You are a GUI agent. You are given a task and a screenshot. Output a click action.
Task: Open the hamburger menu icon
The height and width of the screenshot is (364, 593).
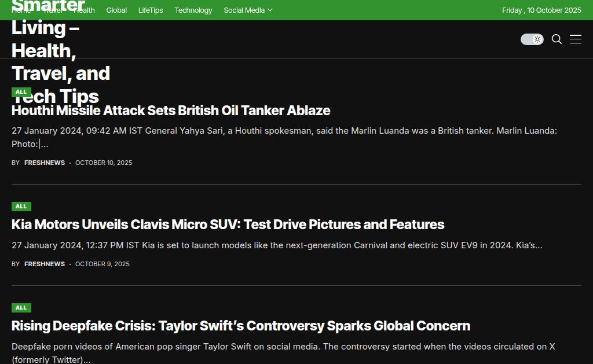(x=576, y=39)
